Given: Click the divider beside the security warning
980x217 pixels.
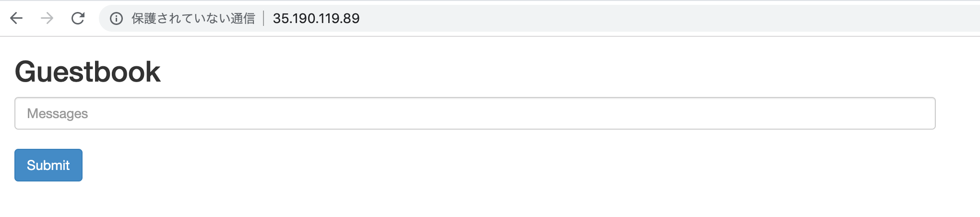Looking at the screenshot, I should pyautogui.click(x=263, y=19).
